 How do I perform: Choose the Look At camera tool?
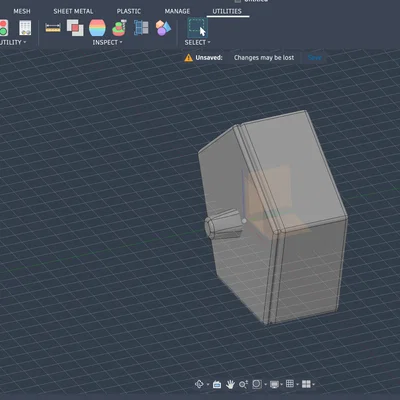coord(217,385)
